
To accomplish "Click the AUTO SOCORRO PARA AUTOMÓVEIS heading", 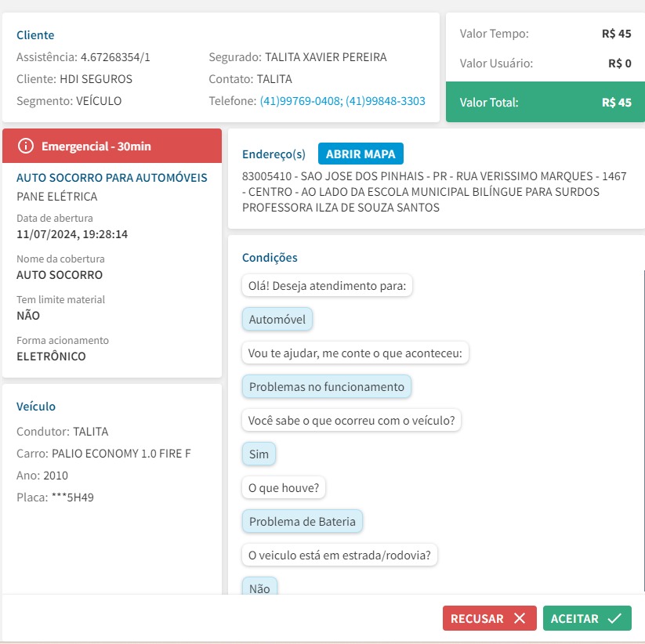I will click(x=112, y=178).
